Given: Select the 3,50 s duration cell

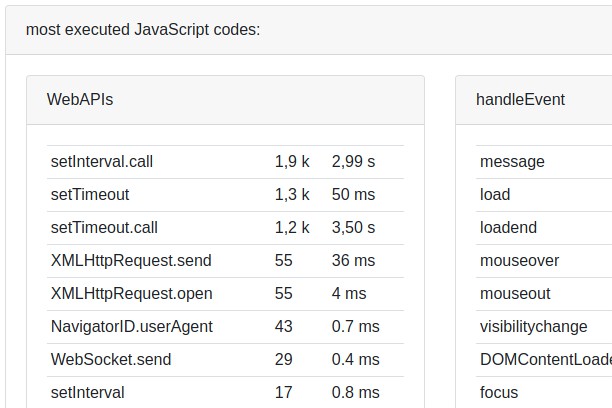Looking at the screenshot, I should point(353,227).
